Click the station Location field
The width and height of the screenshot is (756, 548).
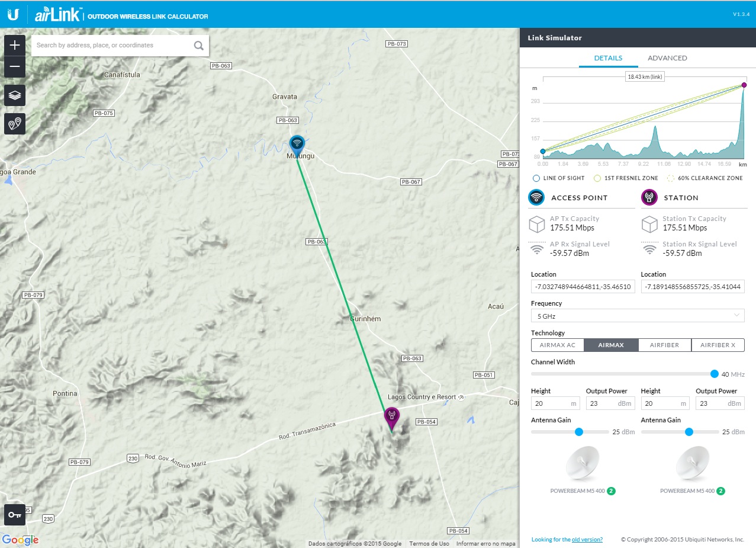[693, 287]
